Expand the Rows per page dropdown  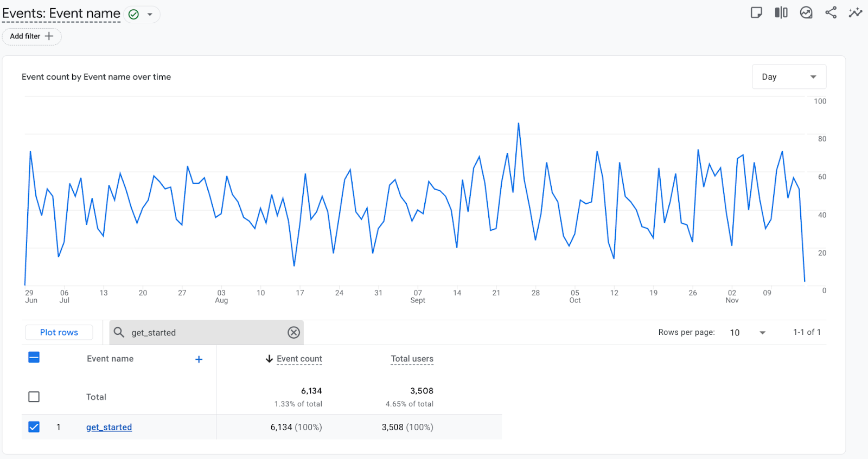748,332
